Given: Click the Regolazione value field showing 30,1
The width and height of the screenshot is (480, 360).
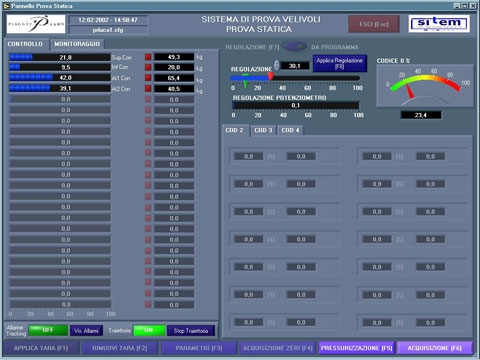Looking at the screenshot, I should click(295, 66).
